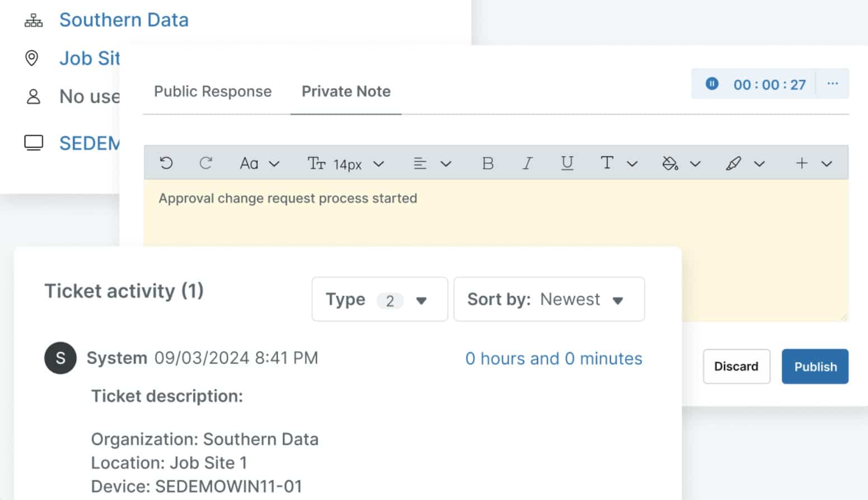Click the note area resize handle
Screen dimensions: 868x500
843,317
